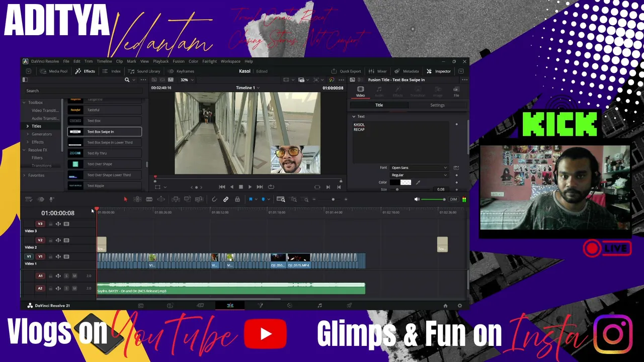644x362 pixels.
Task: Jump to first frame of timeline
Action: pos(222,187)
